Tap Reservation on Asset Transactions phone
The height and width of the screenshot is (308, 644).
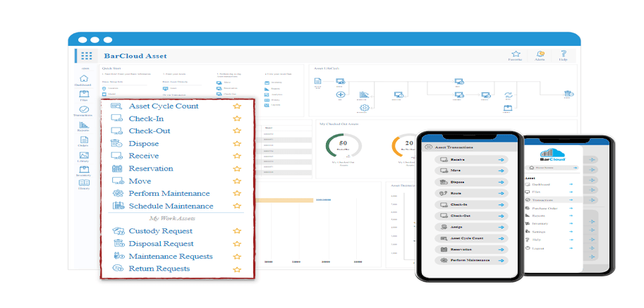(x=471, y=250)
